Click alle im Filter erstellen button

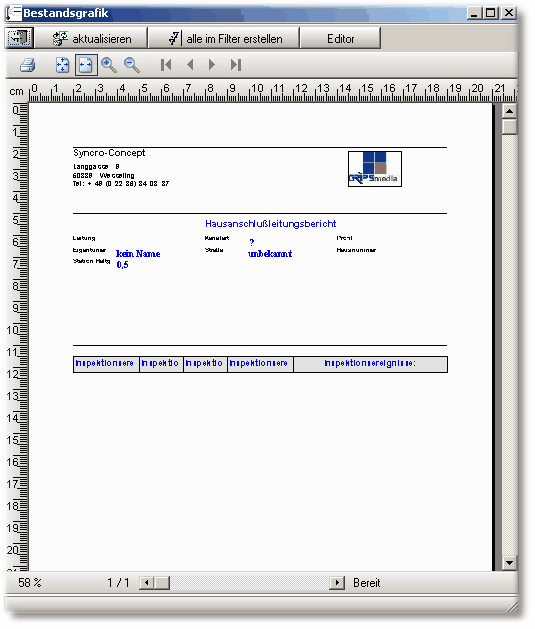coord(224,38)
